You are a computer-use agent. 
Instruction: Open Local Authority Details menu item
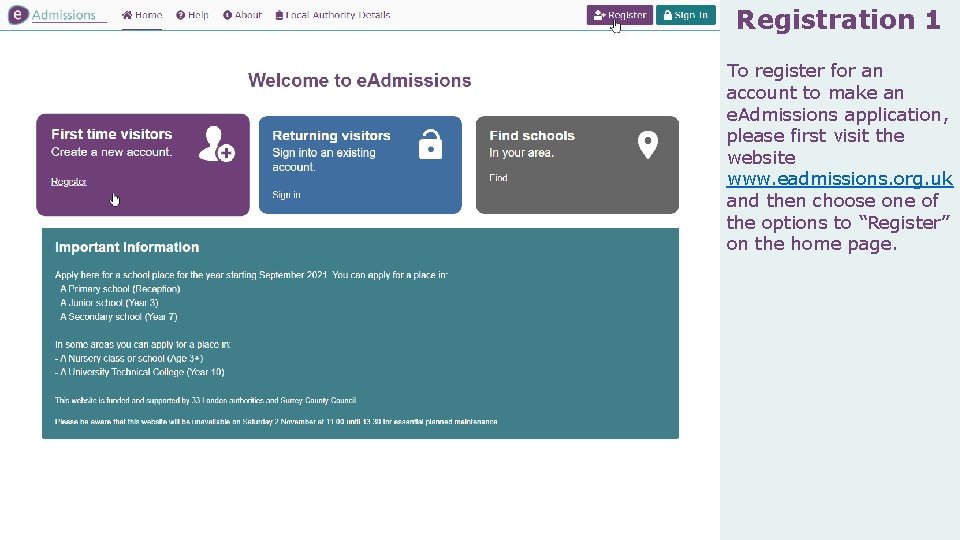(x=332, y=15)
